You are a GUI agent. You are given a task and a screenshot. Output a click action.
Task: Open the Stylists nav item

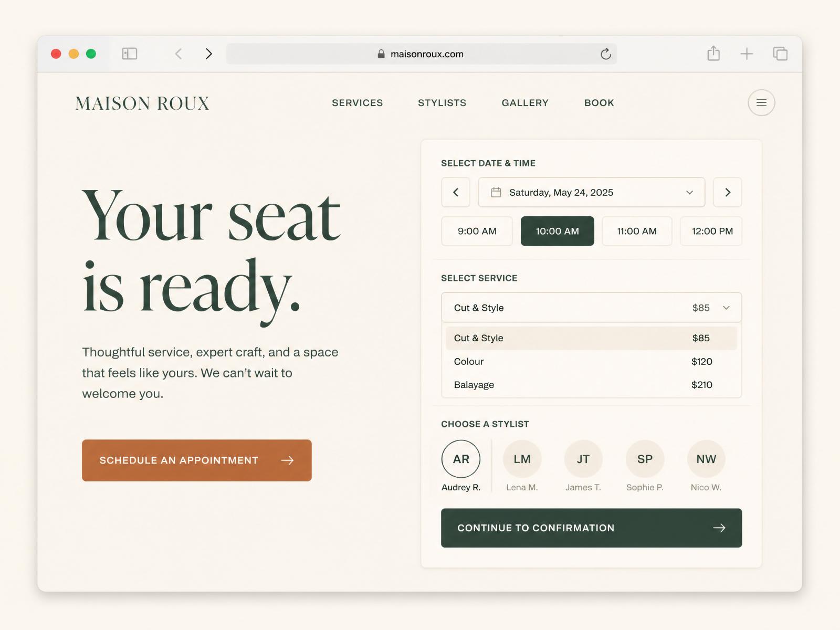442,103
